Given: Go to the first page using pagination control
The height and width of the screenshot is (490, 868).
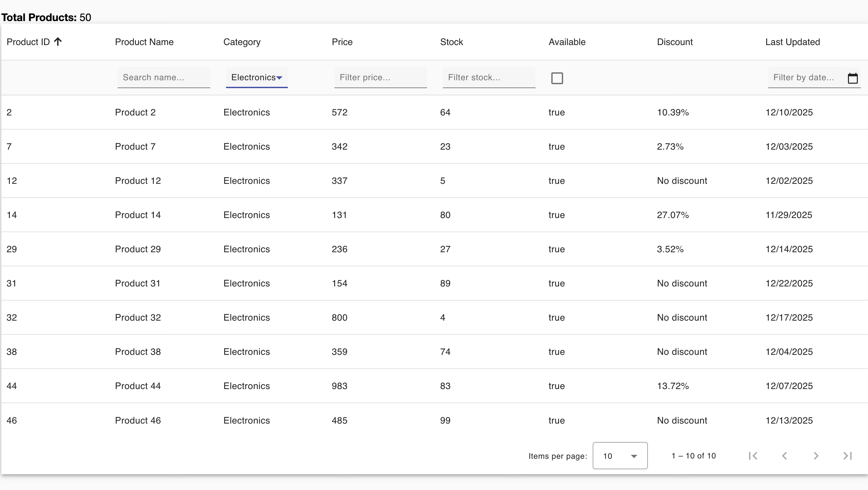Looking at the screenshot, I should [x=753, y=455].
